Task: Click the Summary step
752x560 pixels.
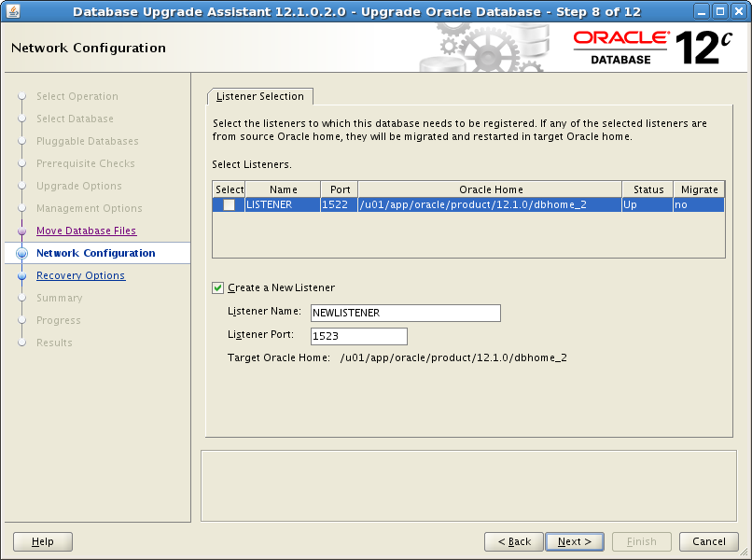Action: (60, 298)
